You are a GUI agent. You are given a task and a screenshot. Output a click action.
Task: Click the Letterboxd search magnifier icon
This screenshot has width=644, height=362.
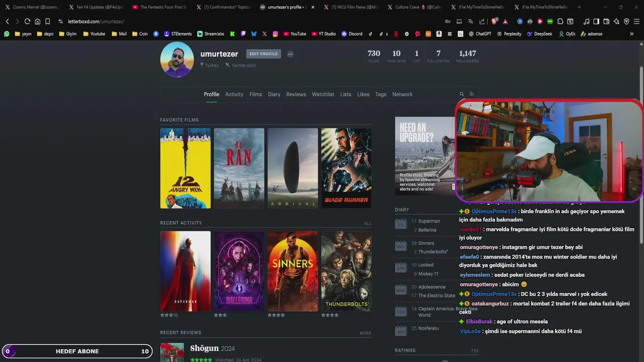pos(461,94)
